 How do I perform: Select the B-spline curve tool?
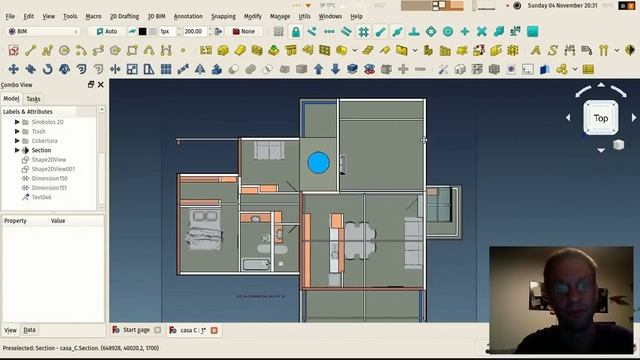coord(149,50)
